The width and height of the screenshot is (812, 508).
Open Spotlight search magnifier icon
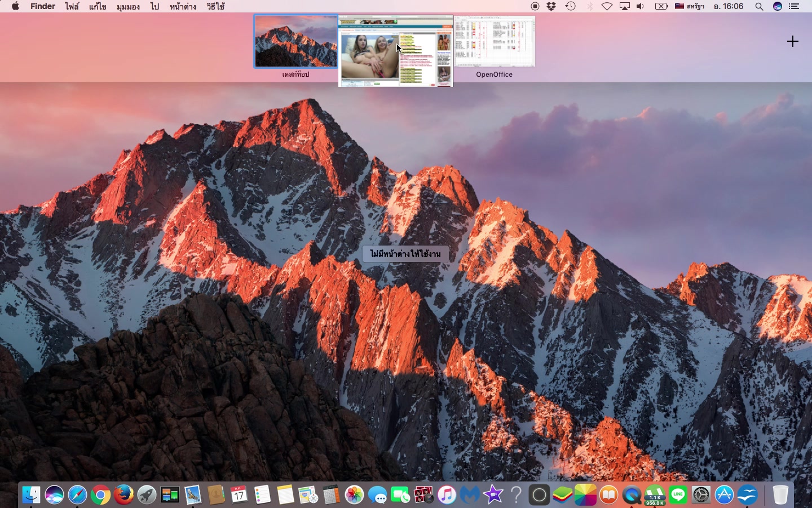tap(759, 6)
